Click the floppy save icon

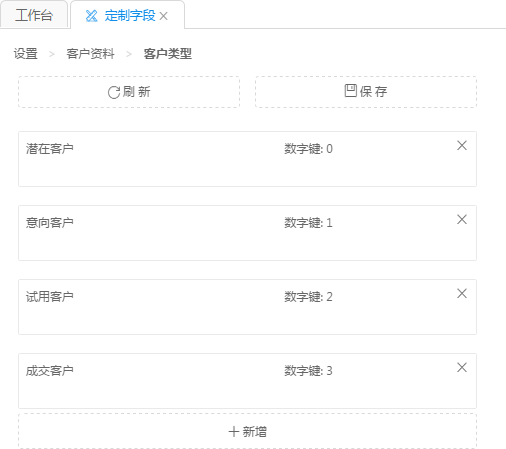(350, 91)
